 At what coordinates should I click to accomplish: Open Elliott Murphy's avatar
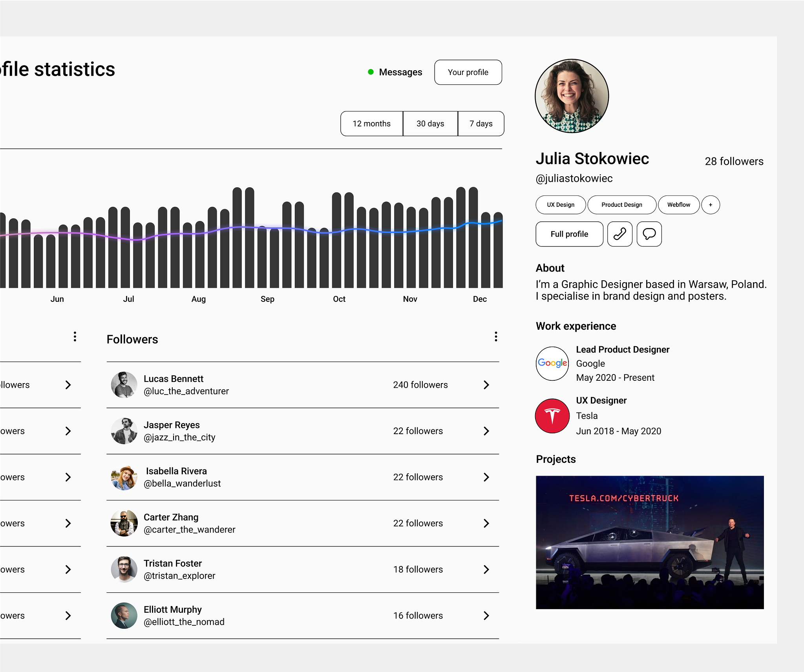124,615
